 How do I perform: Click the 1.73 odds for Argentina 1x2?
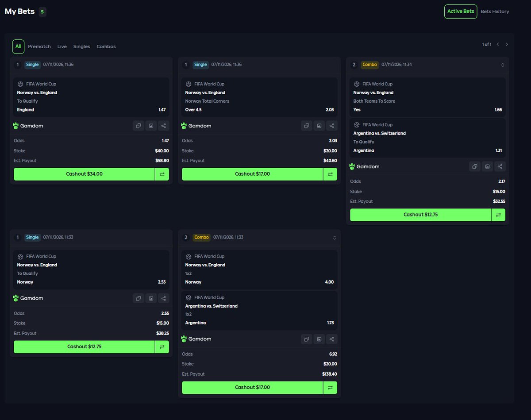pyautogui.click(x=330, y=323)
